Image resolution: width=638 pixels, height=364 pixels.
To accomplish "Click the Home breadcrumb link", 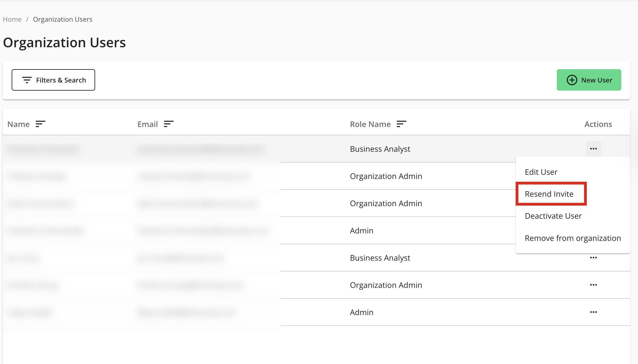I will (x=12, y=19).
